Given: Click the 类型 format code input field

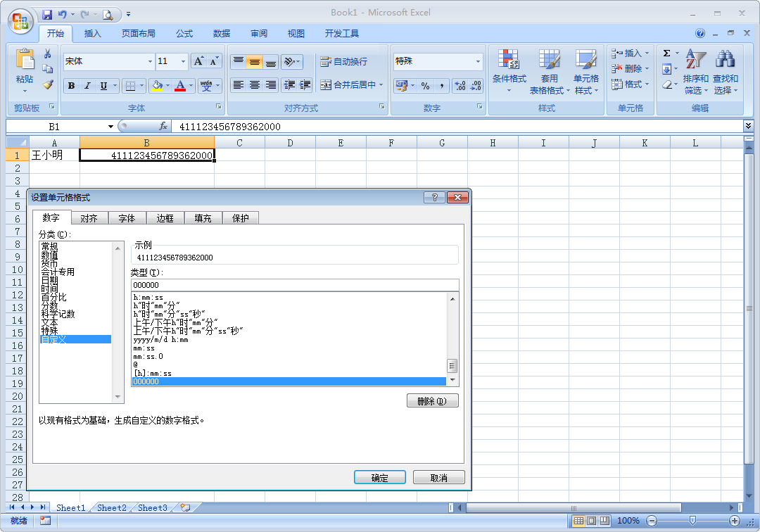Looking at the screenshot, I should [x=294, y=285].
